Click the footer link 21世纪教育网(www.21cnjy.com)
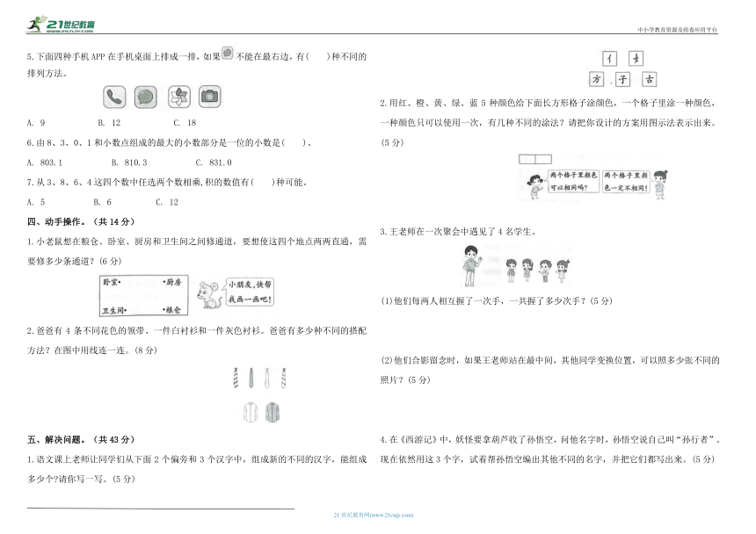The height and width of the screenshot is (534, 756). click(374, 516)
